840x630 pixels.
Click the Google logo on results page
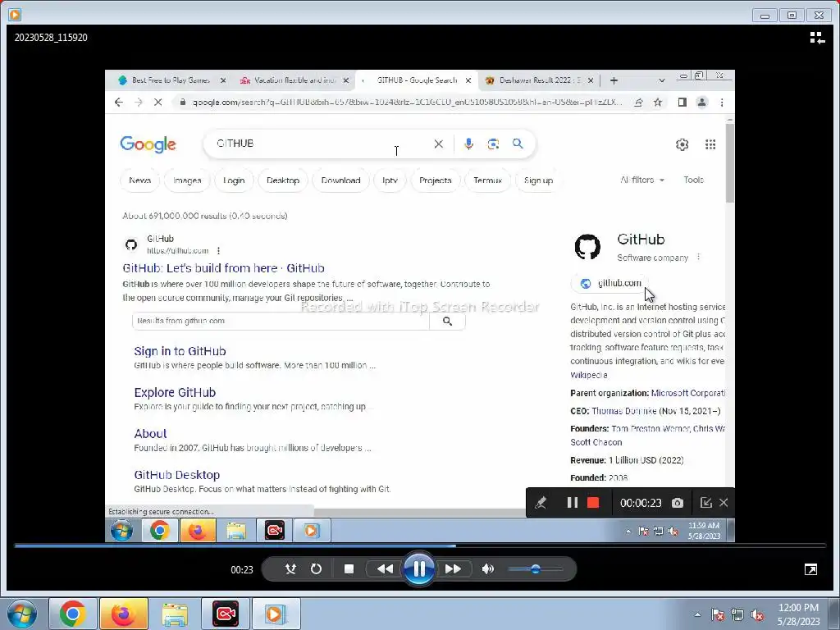point(148,144)
